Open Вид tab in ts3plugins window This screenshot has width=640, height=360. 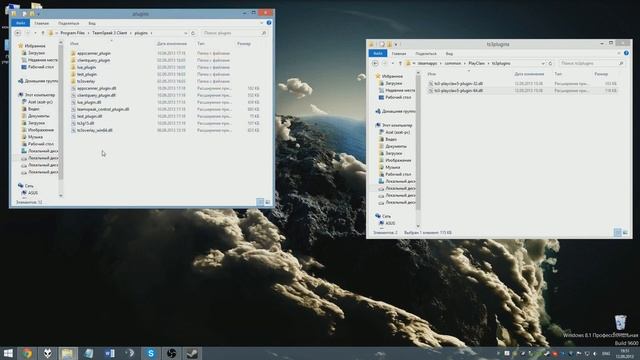[449, 53]
